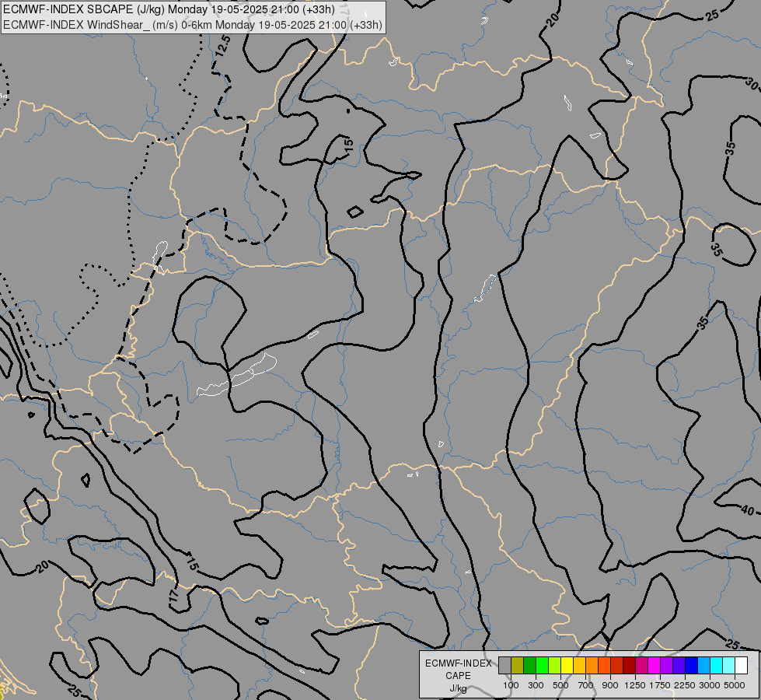
Task: Click the 2250 legend value label
Action: [685, 685]
